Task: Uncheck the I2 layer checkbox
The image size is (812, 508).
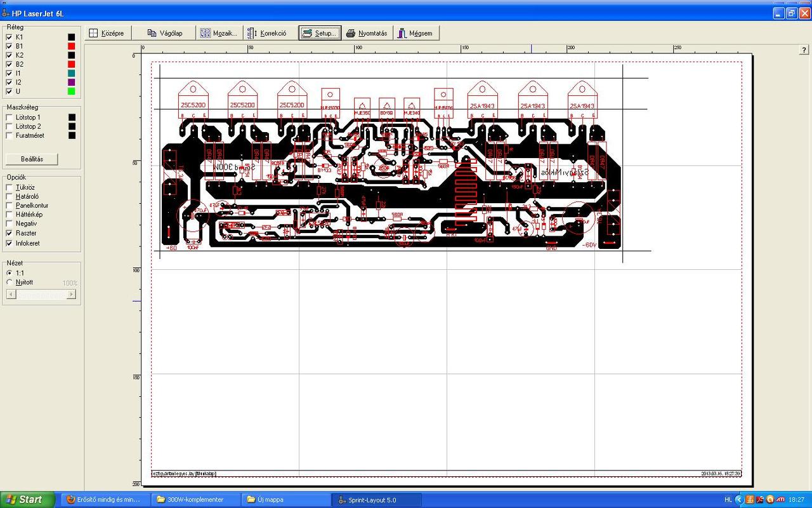Action: tap(9, 82)
